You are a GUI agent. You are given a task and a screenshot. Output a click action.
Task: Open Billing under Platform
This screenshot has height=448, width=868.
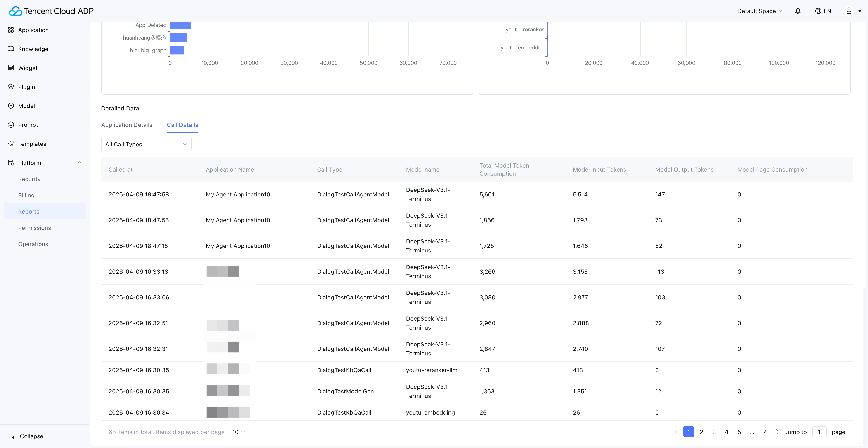[x=26, y=195]
